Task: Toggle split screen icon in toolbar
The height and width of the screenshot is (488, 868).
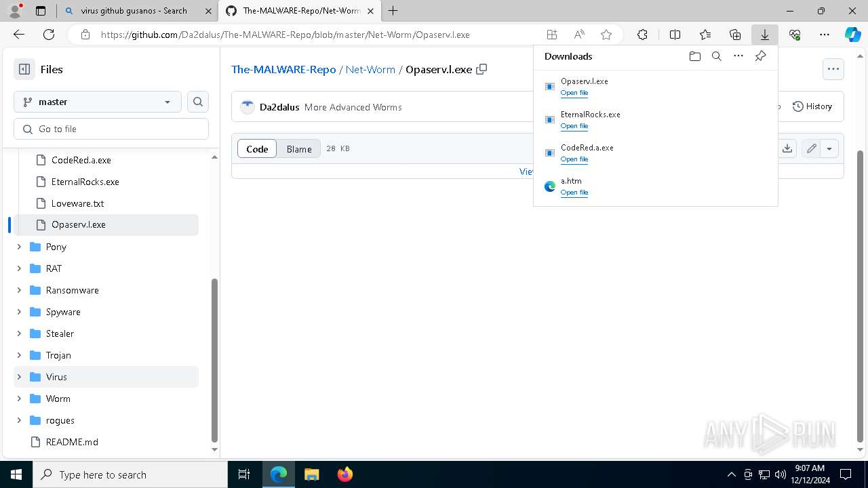Action: 675,35
